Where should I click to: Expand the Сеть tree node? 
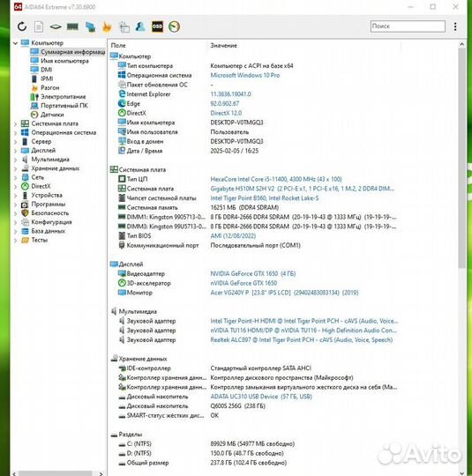[16, 177]
